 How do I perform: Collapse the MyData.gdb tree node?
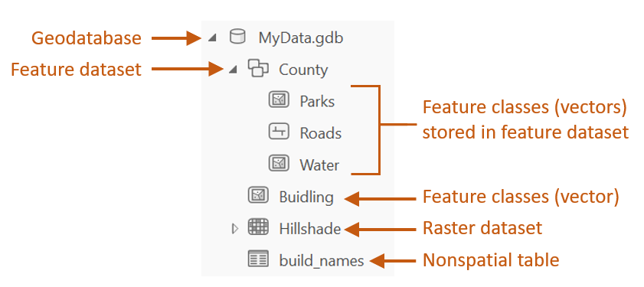pos(212,38)
